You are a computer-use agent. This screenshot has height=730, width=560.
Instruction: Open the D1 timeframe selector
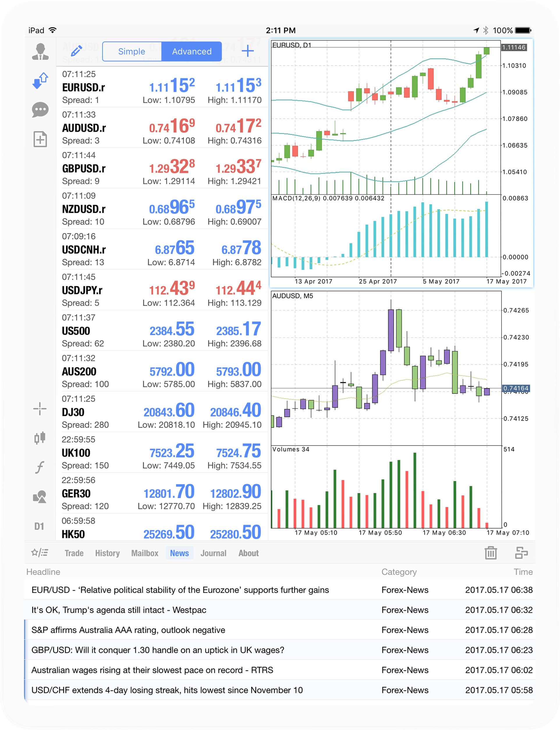point(39,526)
